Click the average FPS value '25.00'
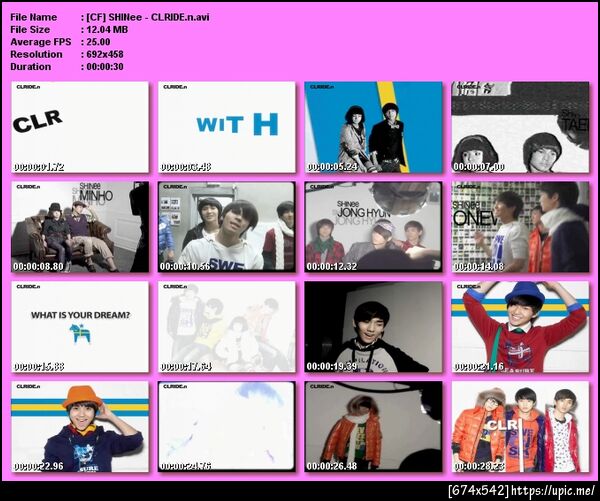600x501 pixels. [x=98, y=42]
